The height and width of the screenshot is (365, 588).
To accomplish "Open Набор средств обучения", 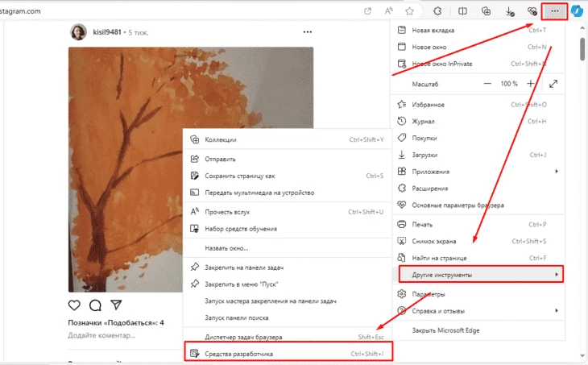I will (x=288, y=229).
